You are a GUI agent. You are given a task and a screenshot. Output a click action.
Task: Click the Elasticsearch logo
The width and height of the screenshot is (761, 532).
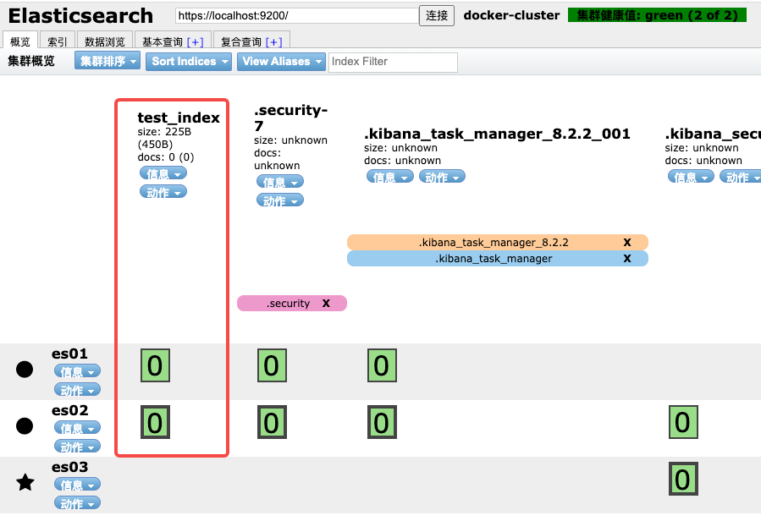point(79,15)
